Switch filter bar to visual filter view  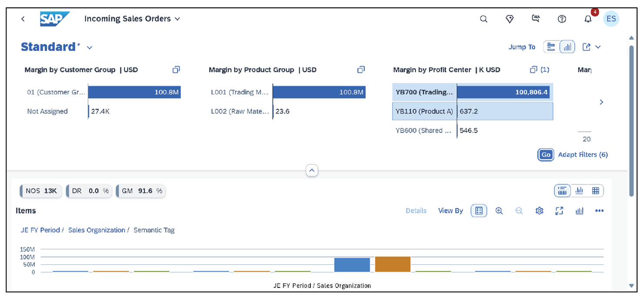(567, 47)
